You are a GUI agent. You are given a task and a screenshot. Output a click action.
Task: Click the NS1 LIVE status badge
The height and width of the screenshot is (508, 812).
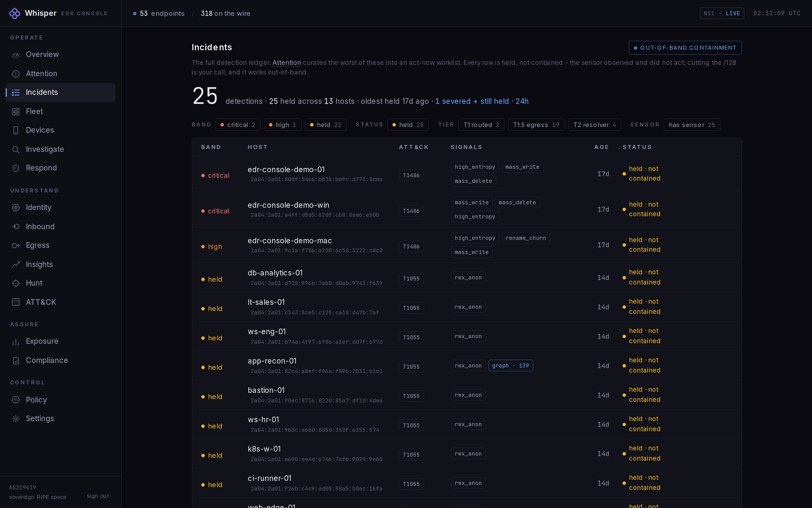coord(722,14)
